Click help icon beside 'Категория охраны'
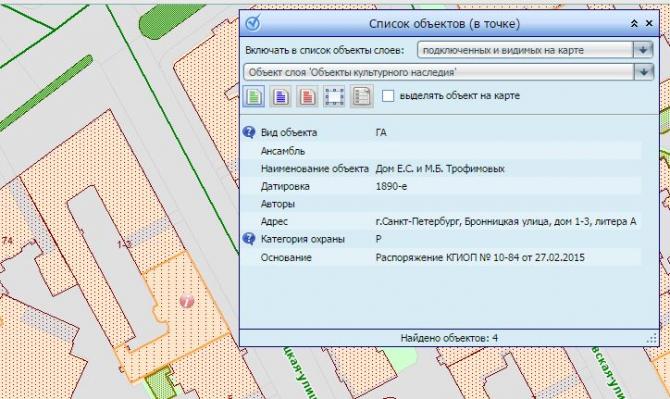670x399 pixels. coord(249,239)
